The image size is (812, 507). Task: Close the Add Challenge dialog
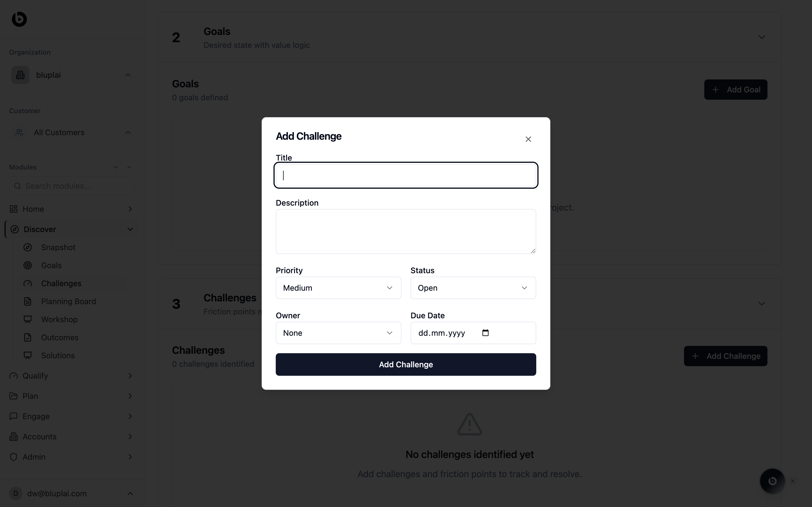528,139
